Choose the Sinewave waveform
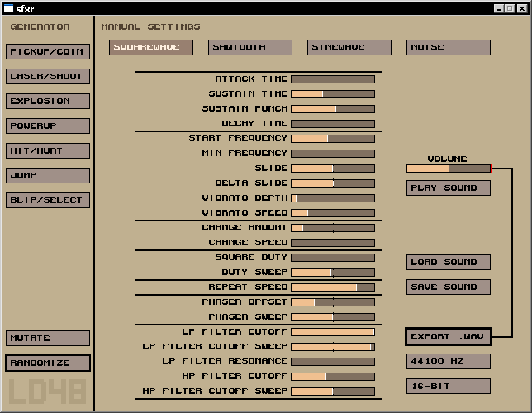Screen dimensions: 532x413 coord(349,48)
